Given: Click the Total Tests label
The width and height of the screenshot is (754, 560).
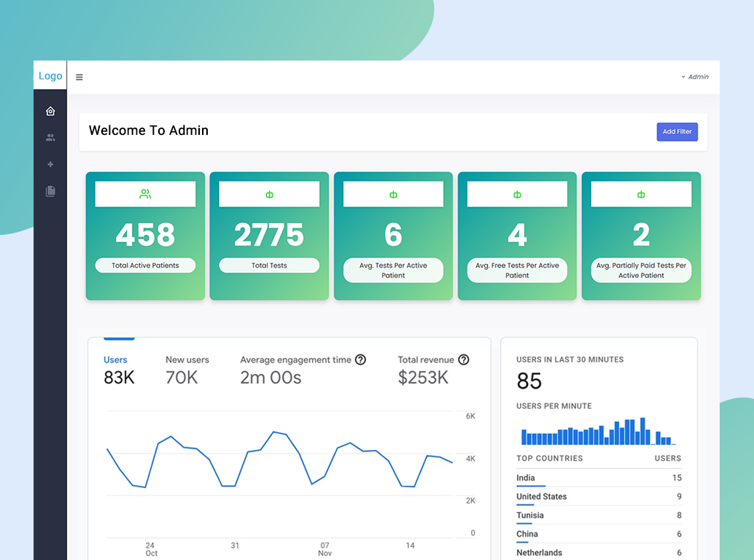Looking at the screenshot, I should pyautogui.click(x=269, y=265).
